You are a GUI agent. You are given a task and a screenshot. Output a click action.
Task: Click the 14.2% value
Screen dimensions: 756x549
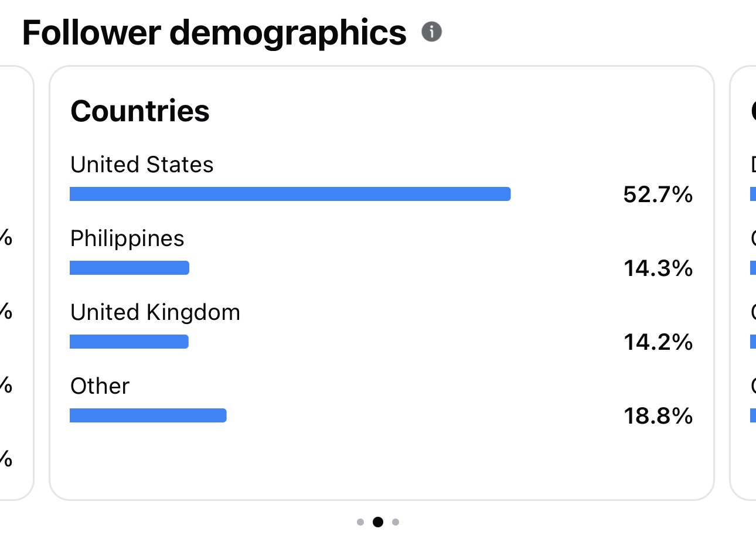pos(658,342)
